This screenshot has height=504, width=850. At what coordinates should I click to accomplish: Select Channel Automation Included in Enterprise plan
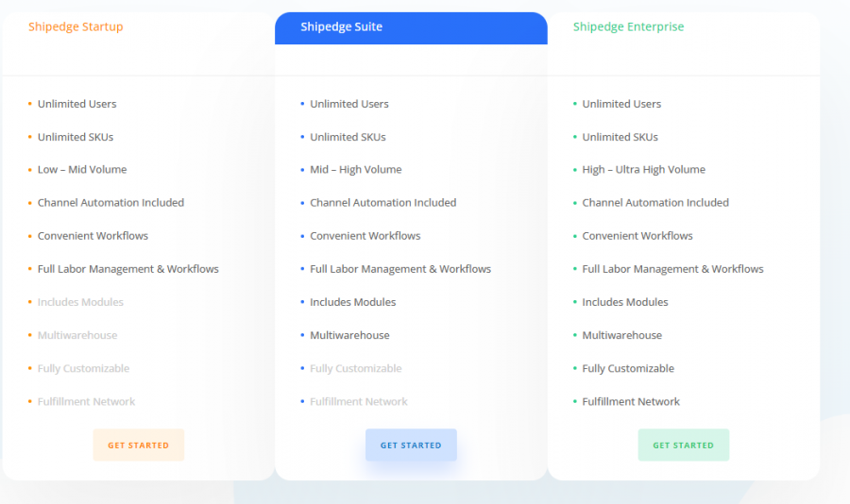[x=655, y=203]
